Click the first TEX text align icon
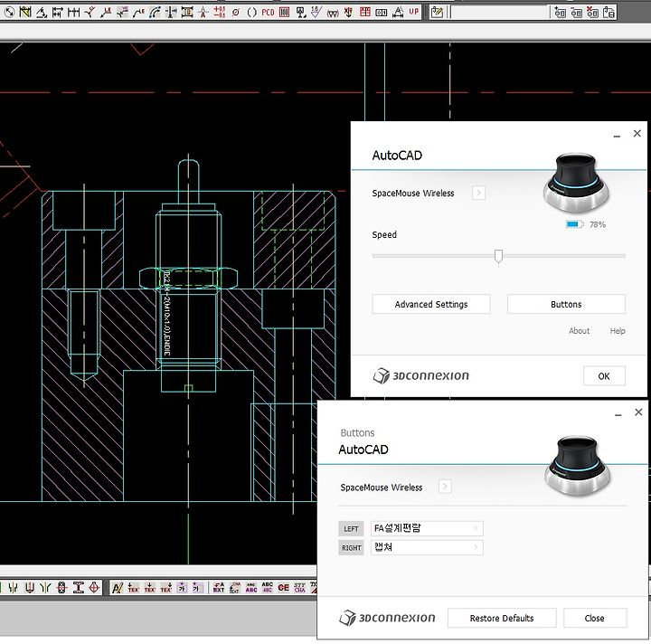Viewport: 651px width, 644px height. click(133, 588)
